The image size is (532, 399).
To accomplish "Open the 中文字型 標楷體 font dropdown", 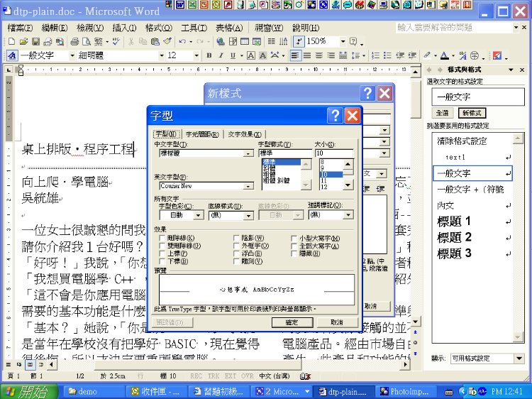I will (249, 153).
